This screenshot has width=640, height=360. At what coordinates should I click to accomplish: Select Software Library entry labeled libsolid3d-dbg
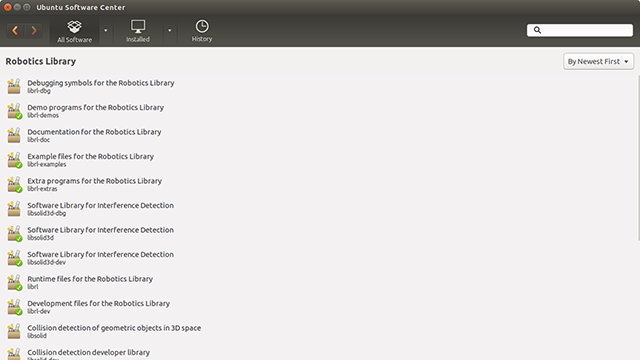[x=100, y=205]
